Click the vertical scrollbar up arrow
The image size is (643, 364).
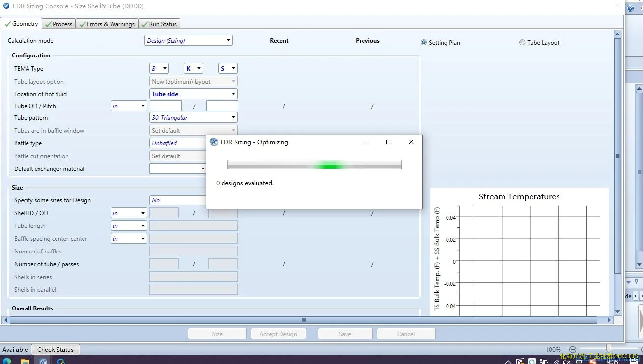(617, 34)
